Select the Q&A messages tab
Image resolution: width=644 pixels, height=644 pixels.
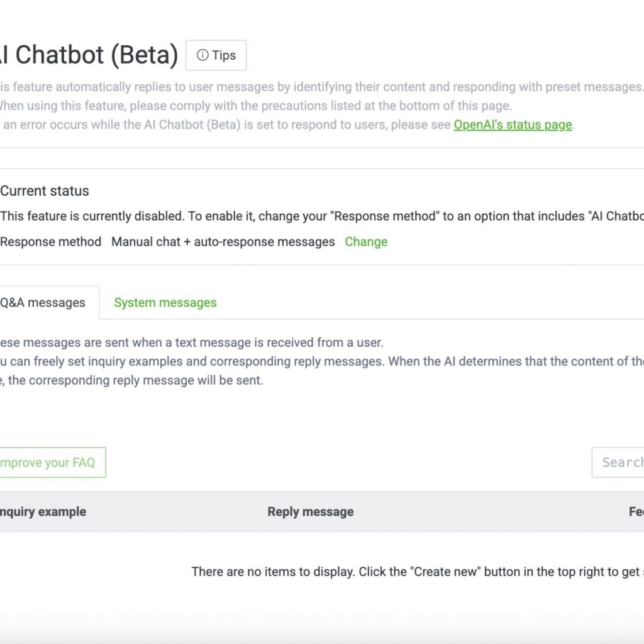[44, 303]
